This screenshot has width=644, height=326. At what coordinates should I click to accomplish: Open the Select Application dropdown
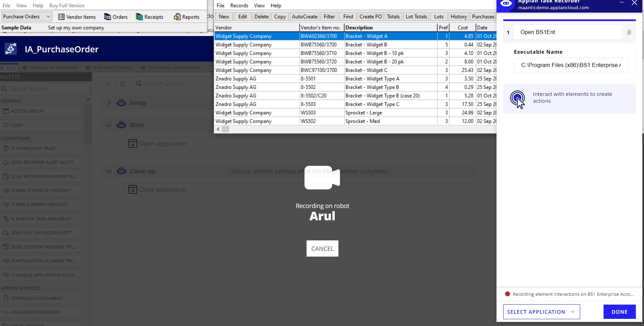(x=541, y=312)
